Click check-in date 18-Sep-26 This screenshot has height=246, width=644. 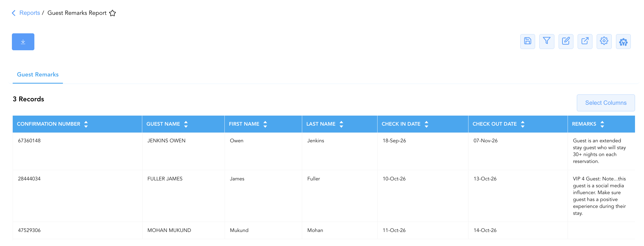(x=394, y=141)
